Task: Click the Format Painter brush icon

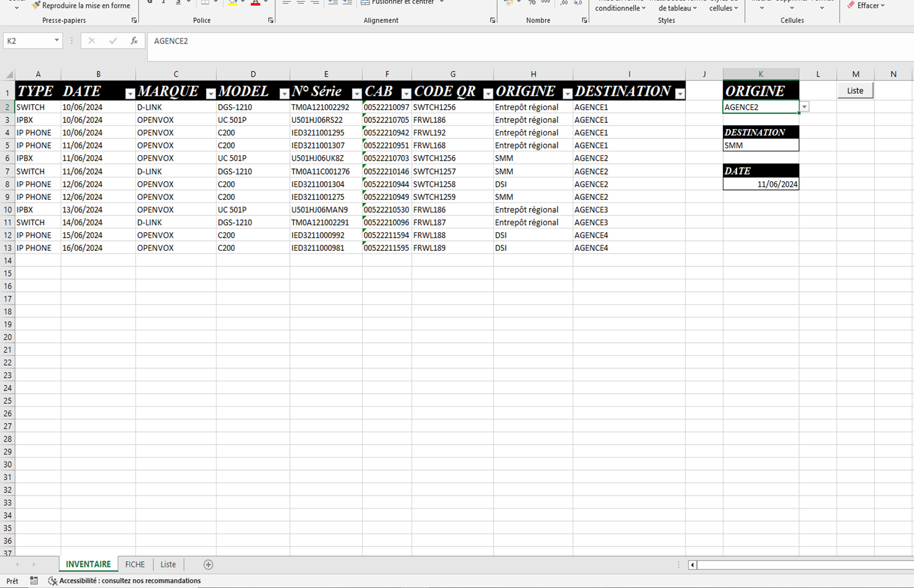Action: pyautogui.click(x=36, y=6)
